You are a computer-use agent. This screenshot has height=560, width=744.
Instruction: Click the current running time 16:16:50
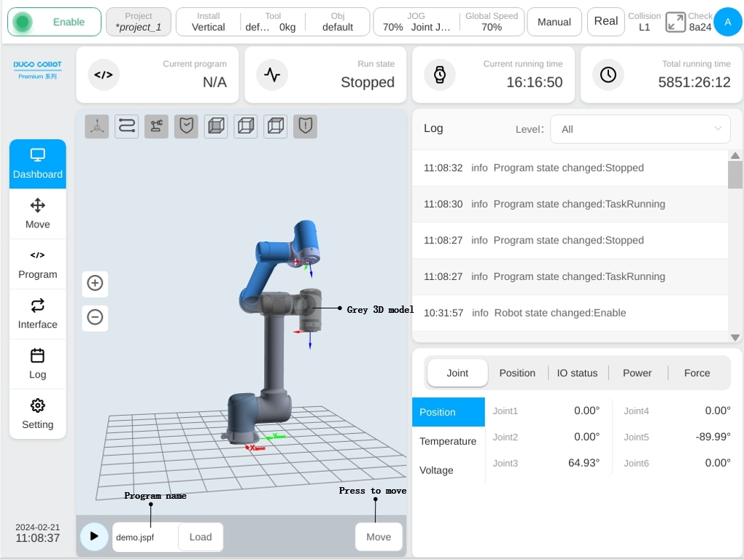(x=534, y=82)
